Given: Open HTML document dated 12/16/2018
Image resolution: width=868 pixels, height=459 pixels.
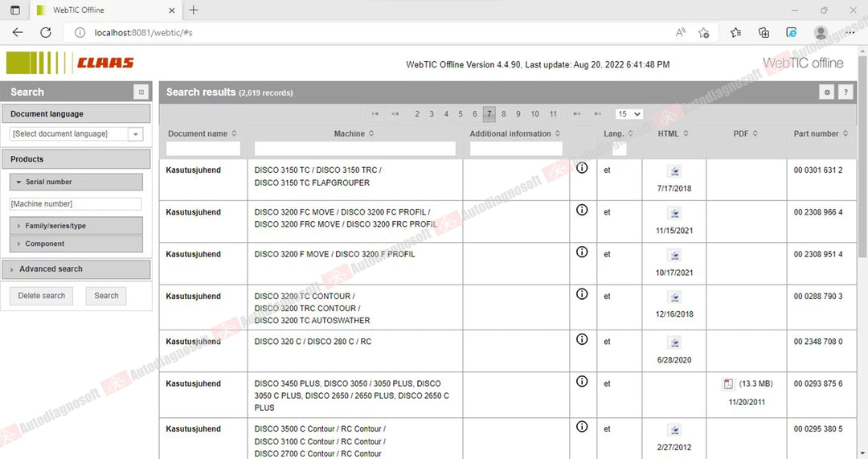Looking at the screenshot, I should 674,297.
